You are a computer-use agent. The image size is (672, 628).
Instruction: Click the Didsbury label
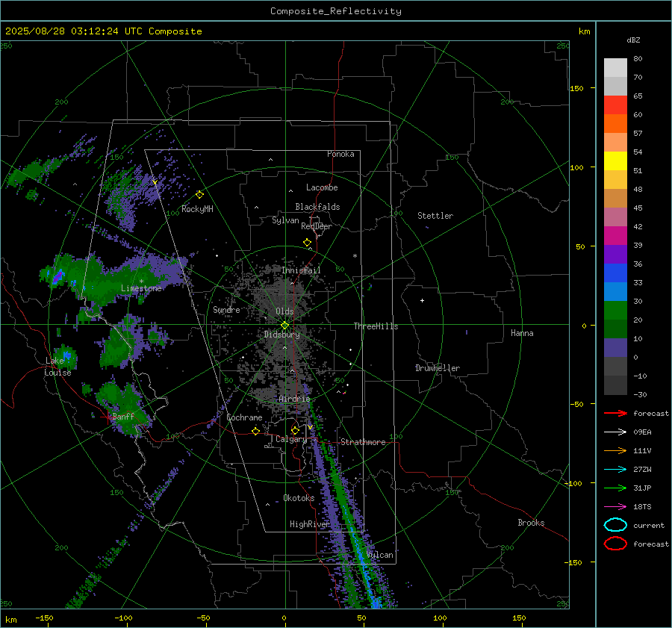pos(281,335)
